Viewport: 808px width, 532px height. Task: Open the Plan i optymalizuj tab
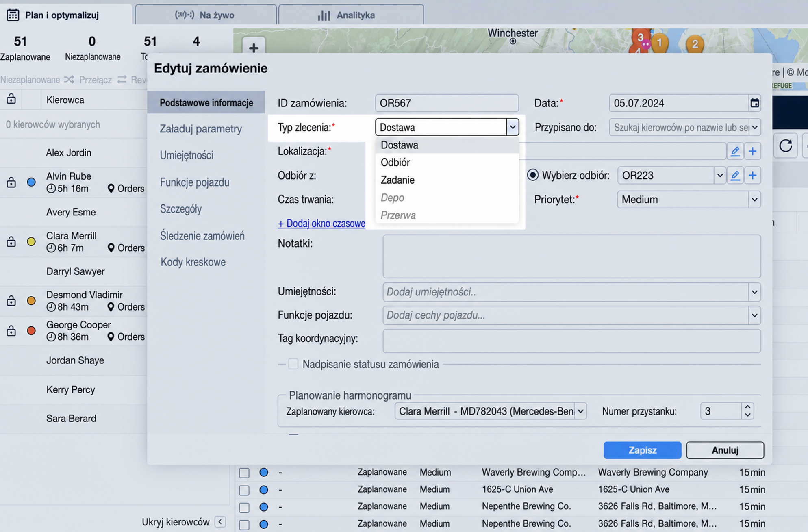point(66,15)
